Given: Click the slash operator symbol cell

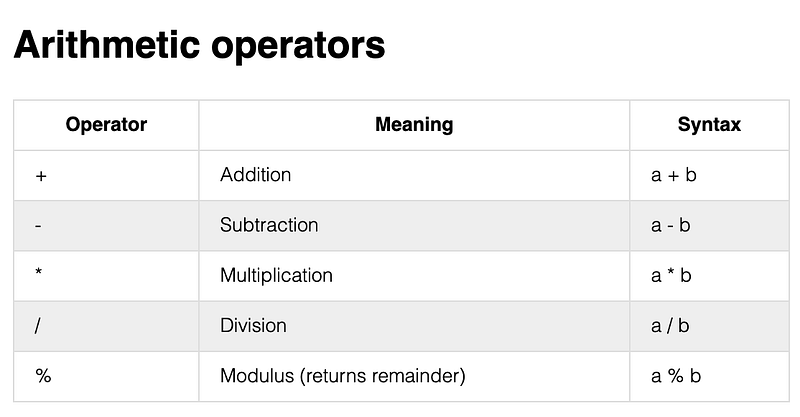Looking at the screenshot, I should [106, 326].
